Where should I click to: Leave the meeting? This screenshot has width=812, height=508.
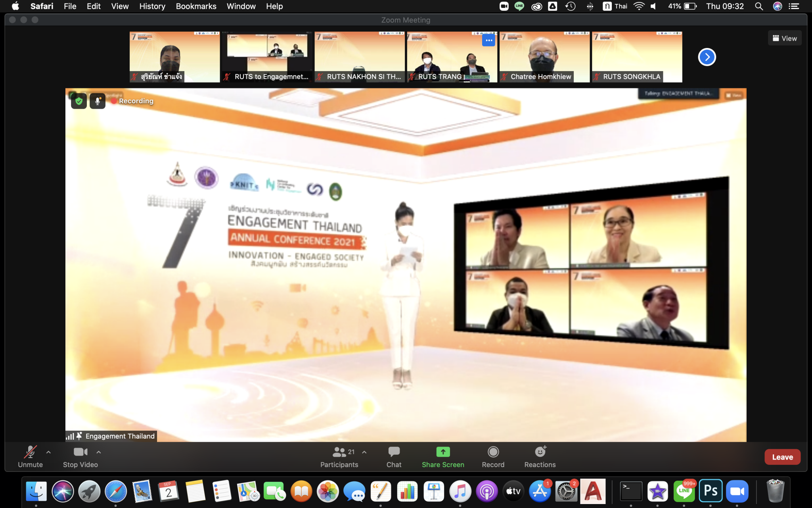782,457
